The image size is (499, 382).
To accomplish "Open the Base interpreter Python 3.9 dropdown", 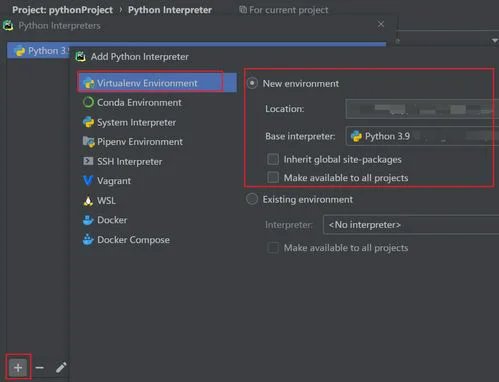I will tap(422, 136).
